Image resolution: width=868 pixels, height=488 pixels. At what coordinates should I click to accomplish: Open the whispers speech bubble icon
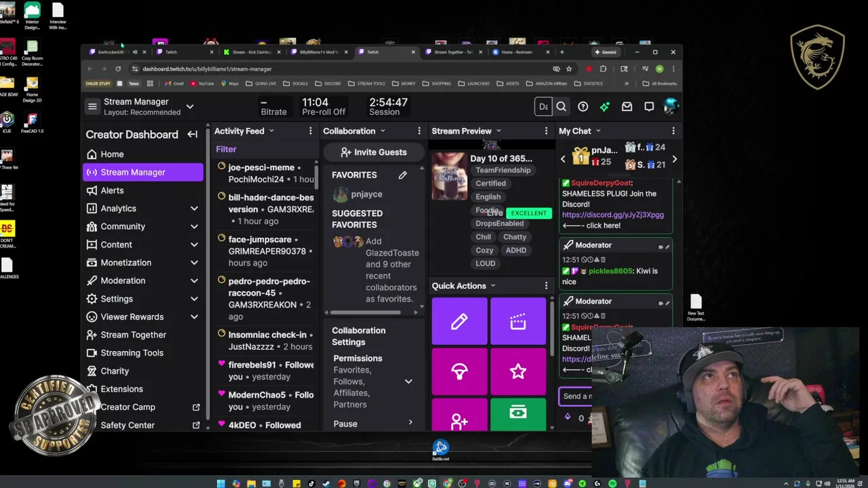649,106
